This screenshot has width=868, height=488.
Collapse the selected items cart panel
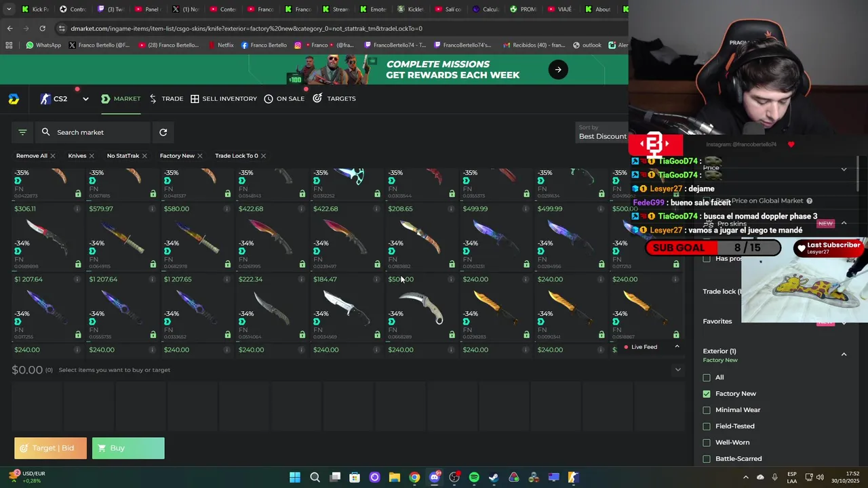tap(677, 370)
